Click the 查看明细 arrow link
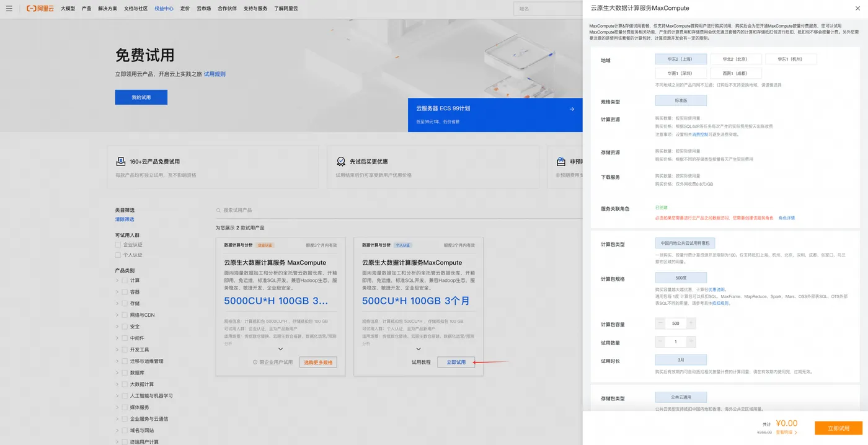Image resolution: width=868 pixels, height=445 pixels. point(787,432)
